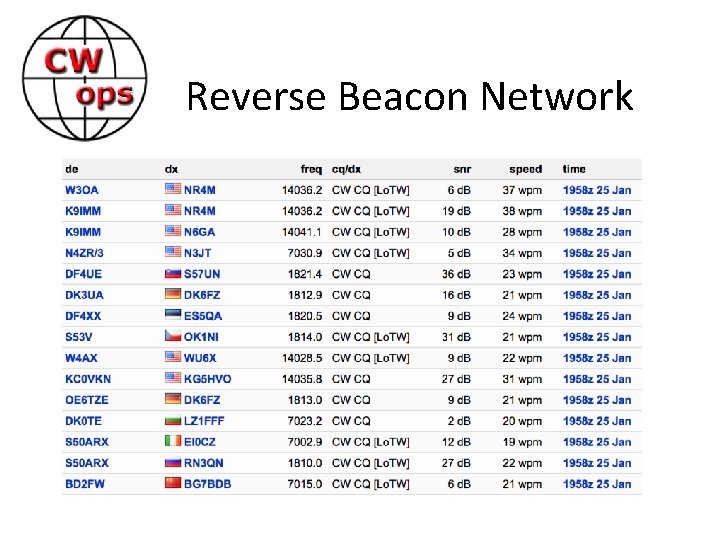Select the 19 wpm speed value
Screen dimensions: 720x540
pos(522,442)
